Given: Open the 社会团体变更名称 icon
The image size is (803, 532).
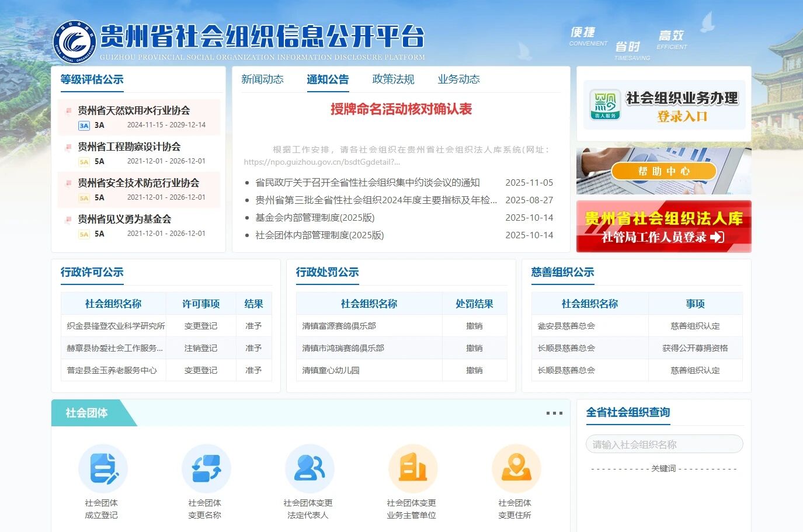Looking at the screenshot, I should (x=206, y=469).
